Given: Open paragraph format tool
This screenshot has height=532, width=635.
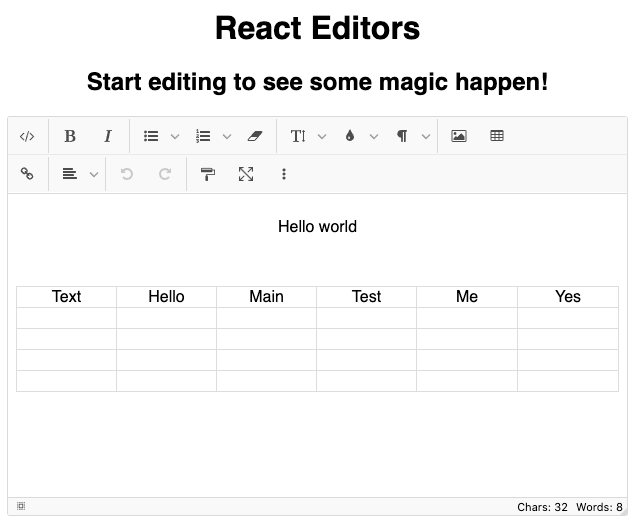Looking at the screenshot, I should pyautogui.click(x=402, y=136).
